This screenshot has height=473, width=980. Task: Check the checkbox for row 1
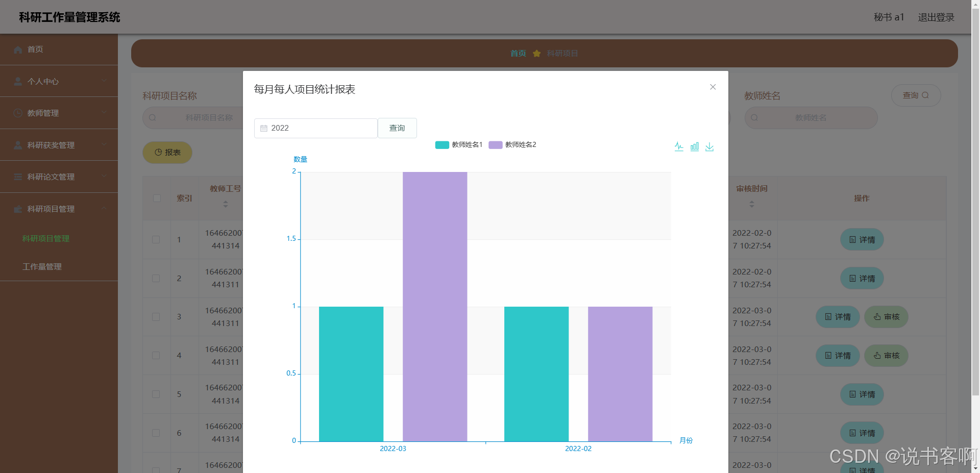(156, 240)
